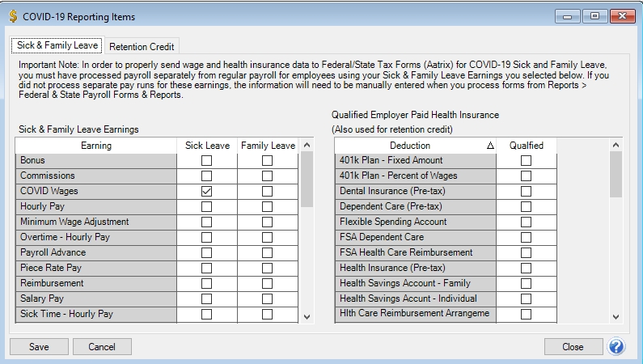Mark 401k Plan - Percent of Wages Qualified
The width and height of the screenshot is (643, 364).
click(x=527, y=176)
